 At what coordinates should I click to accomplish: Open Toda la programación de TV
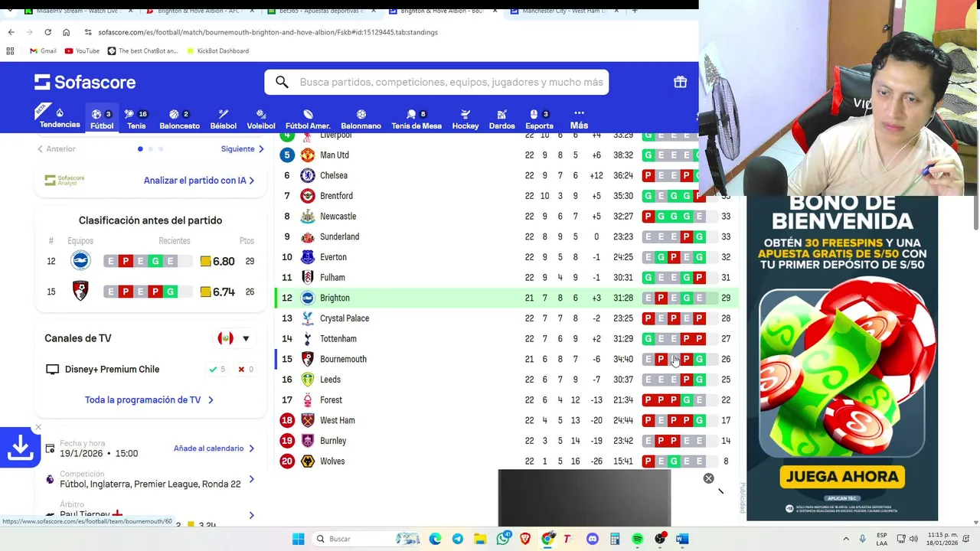click(149, 399)
